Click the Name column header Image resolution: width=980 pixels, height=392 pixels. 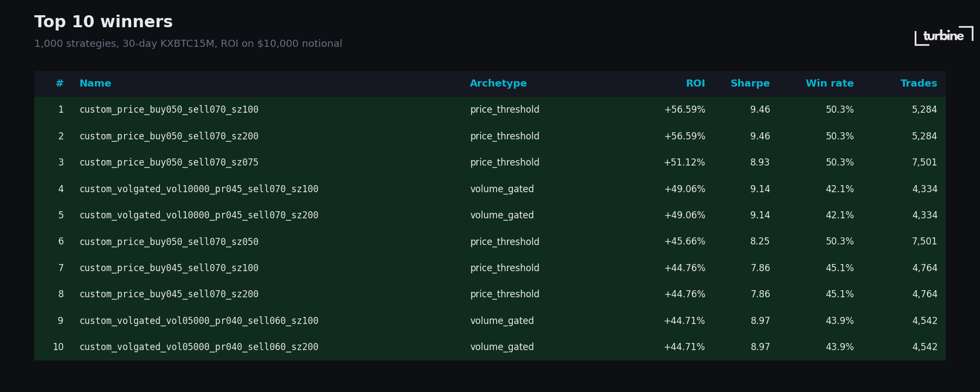(95, 83)
